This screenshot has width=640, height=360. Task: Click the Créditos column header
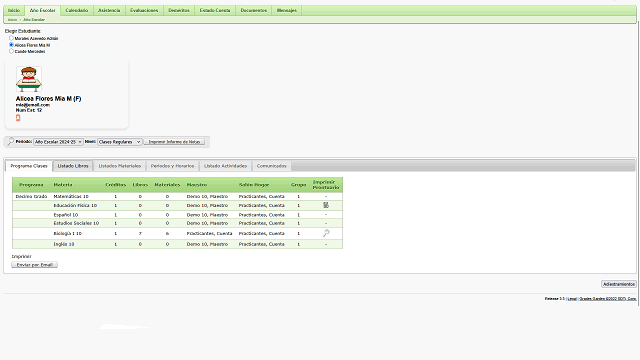click(116, 185)
